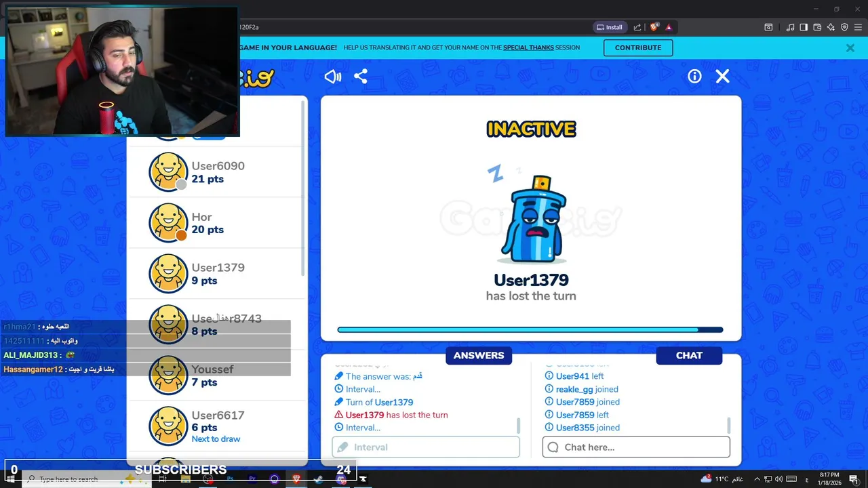Show hidden system tray icons chevron
Screen dimensions: 868x488
757,479
